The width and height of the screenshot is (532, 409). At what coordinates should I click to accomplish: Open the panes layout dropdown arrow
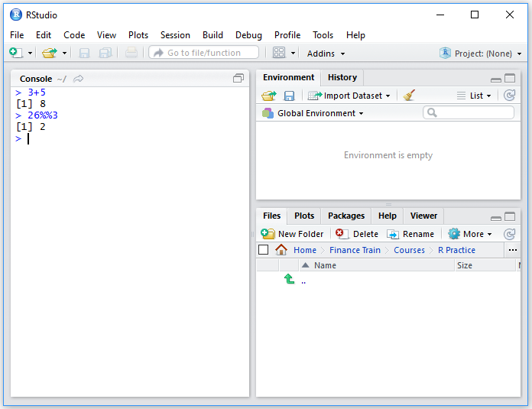[x=293, y=54]
